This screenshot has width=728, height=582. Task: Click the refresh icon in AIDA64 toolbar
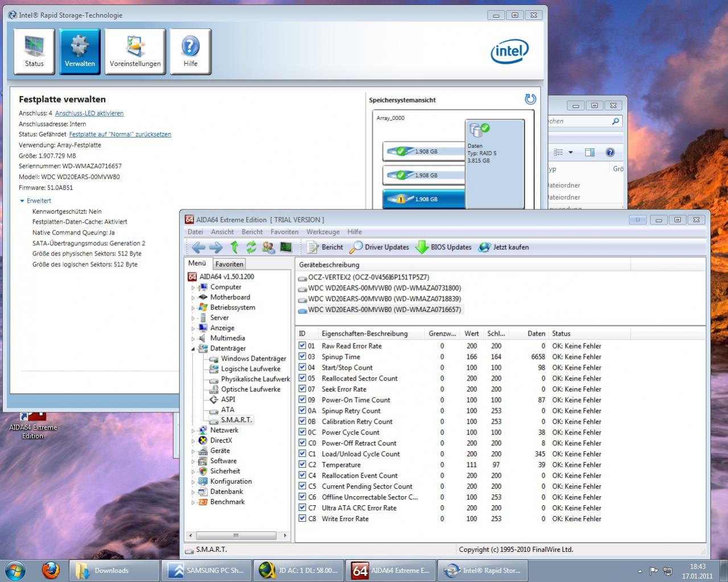pyautogui.click(x=251, y=247)
